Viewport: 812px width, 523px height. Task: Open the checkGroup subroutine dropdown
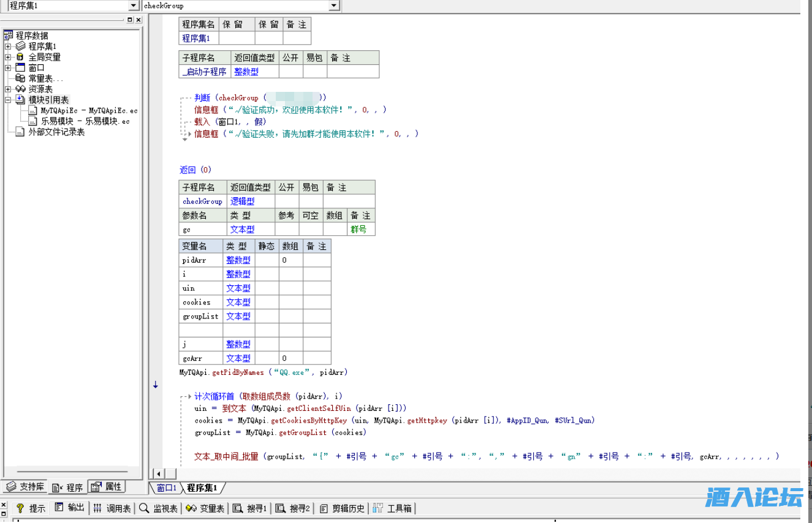pos(333,6)
